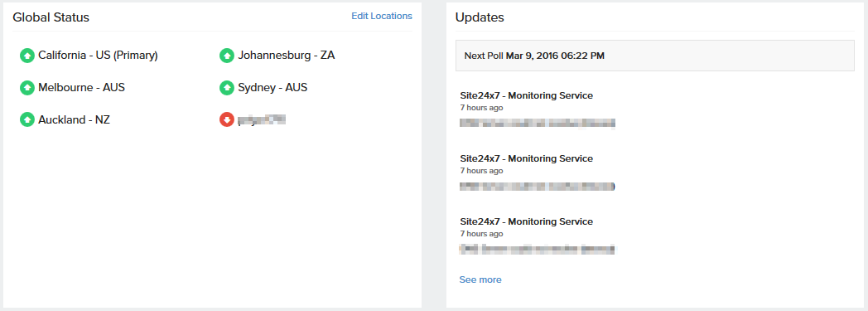Click the Next Poll time box
868x311 pixels.
[655, 56]
